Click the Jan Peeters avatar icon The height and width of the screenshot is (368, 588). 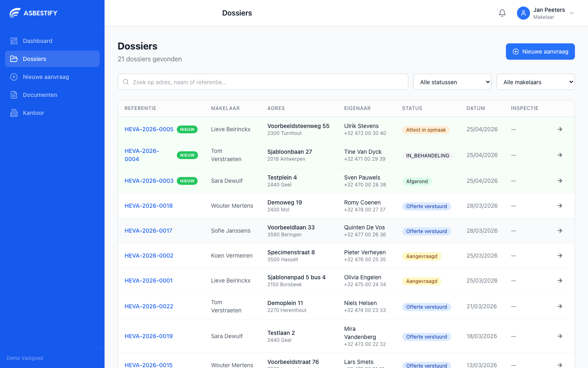[523, 13]
